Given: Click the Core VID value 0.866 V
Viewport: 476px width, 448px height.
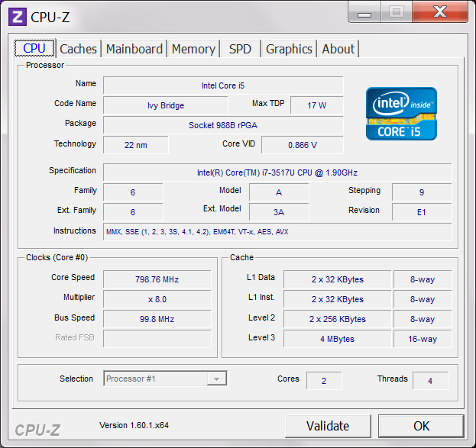Looking at the screenshot, I should (303, 145).
